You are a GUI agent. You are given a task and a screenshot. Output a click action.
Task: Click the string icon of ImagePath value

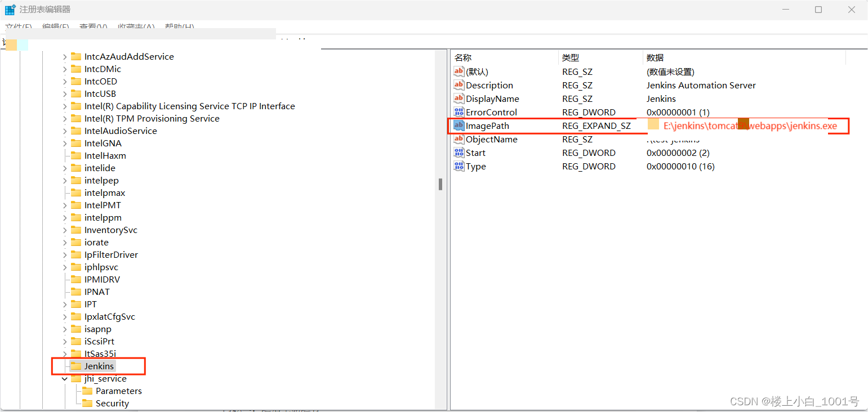pyautogui.click(x=459, y=126)
